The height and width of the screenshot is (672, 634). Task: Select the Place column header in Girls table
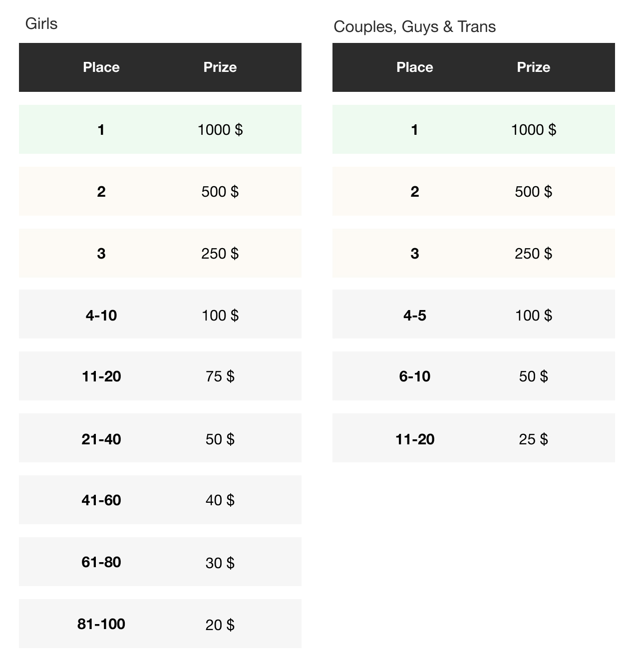click(101, 67)
